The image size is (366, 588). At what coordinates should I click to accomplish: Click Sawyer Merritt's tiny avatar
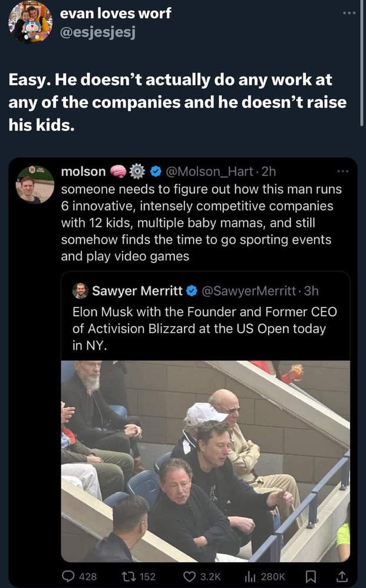click(x=80, y=290)
